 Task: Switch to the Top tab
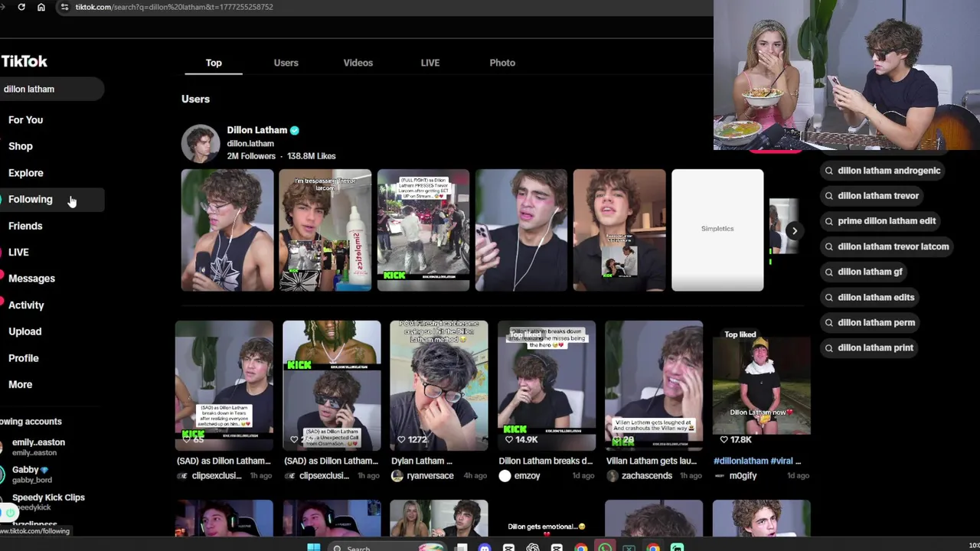click(x=214, y=63)
